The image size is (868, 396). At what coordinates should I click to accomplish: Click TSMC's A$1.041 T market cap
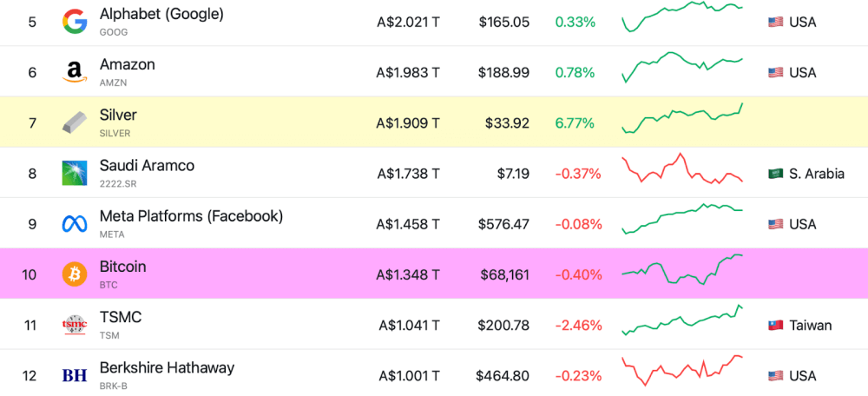409,326
